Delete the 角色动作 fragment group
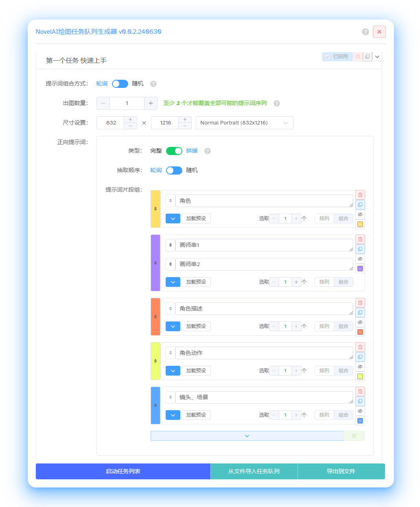Viewport: 420px width, 507px height. click(x=360, y=347)
